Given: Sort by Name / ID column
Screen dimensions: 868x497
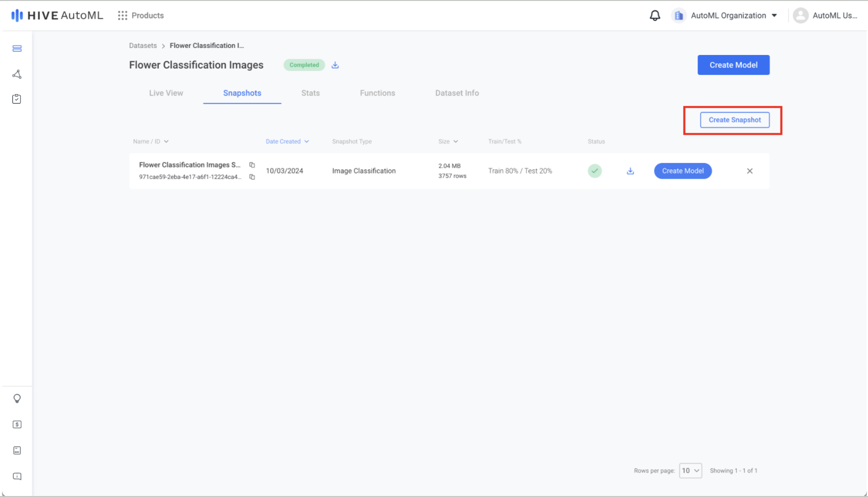Looking at the screenshot, I should pyautogui.click(x=151, y=141).
